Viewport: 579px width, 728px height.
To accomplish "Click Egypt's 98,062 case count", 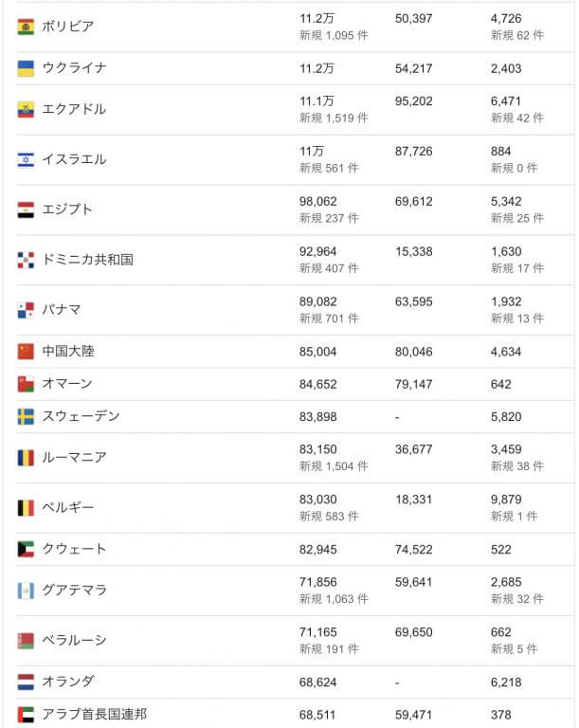I will tap(318, 202).
